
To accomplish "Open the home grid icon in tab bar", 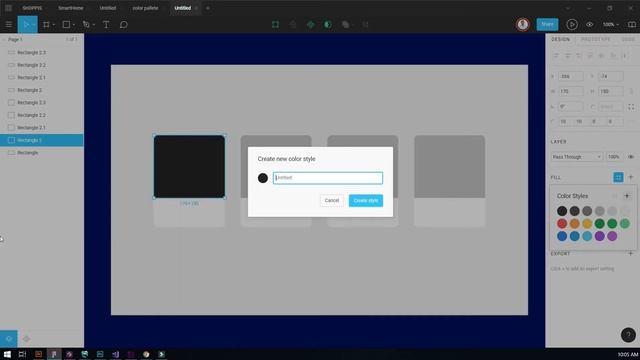I will 8,8.
